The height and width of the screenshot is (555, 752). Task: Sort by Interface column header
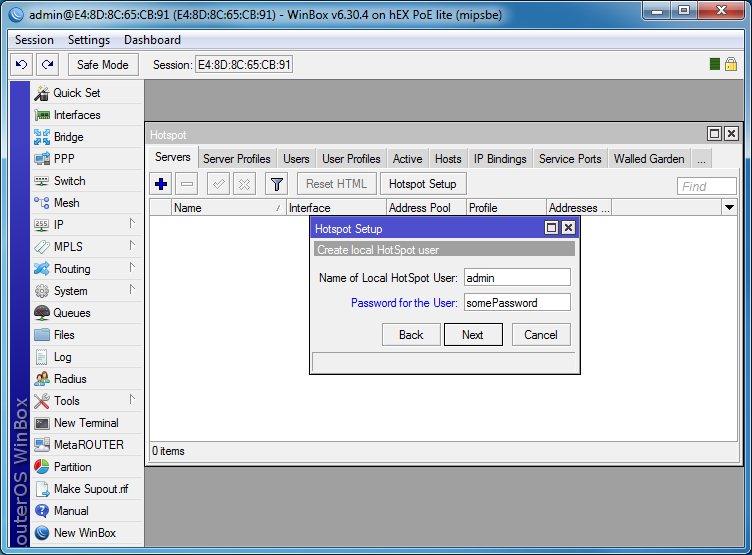click(x=336, y=208)
